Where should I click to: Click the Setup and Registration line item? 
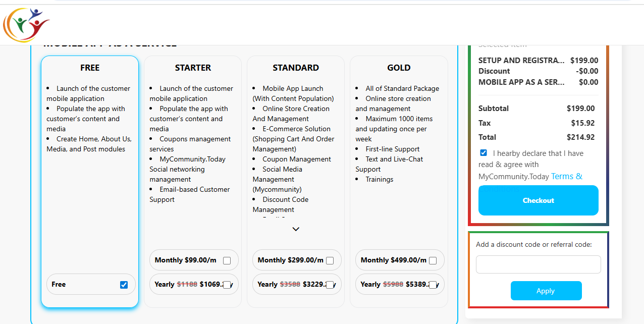click(x=521, y=61)
